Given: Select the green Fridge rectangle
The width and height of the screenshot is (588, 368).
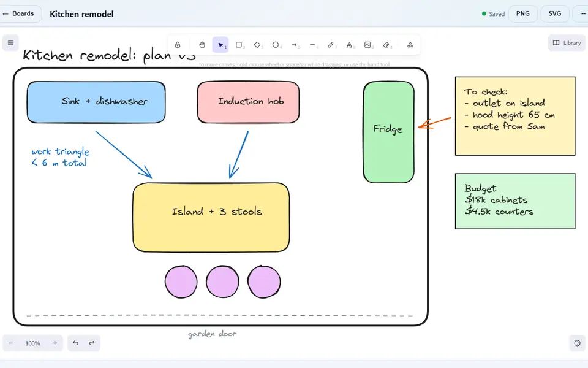Looking at the screenshot, I should (x=388, y=132).
